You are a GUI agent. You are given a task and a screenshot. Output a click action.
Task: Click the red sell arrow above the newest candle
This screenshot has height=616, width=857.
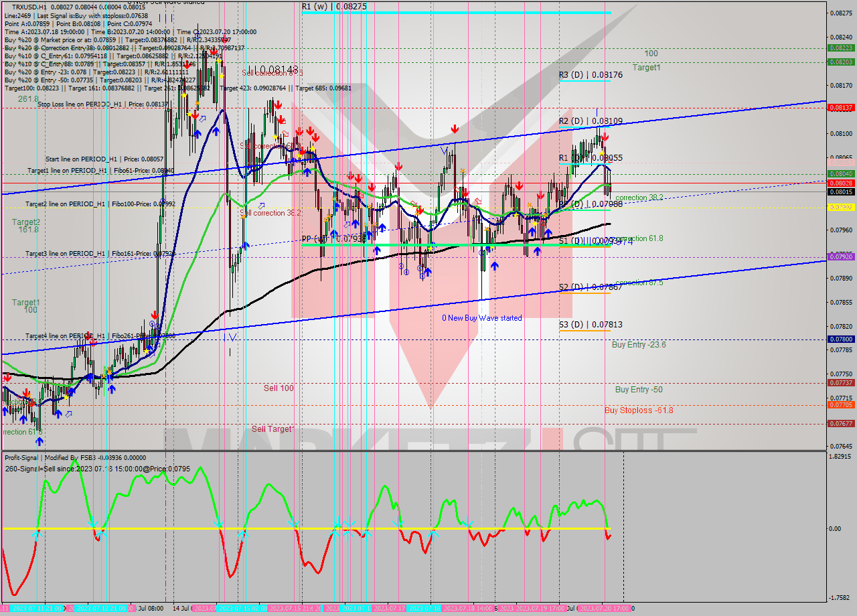pyautogui.click(x=605, y=137)
